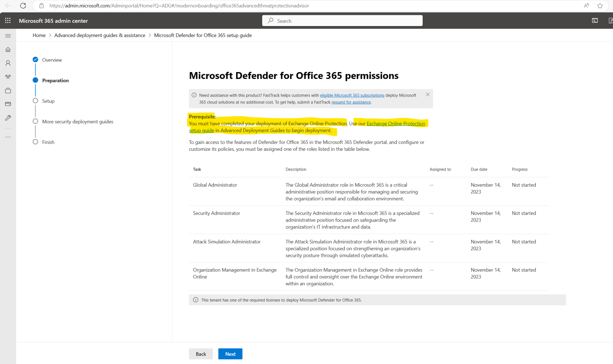
Task: Open feedback via the top-right icon
Action: click(x=611, y=20)
